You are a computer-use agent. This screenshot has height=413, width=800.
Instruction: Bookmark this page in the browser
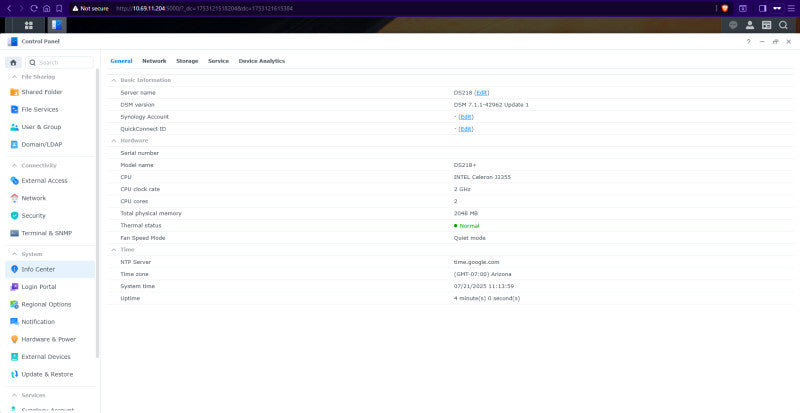pos(59,8)
